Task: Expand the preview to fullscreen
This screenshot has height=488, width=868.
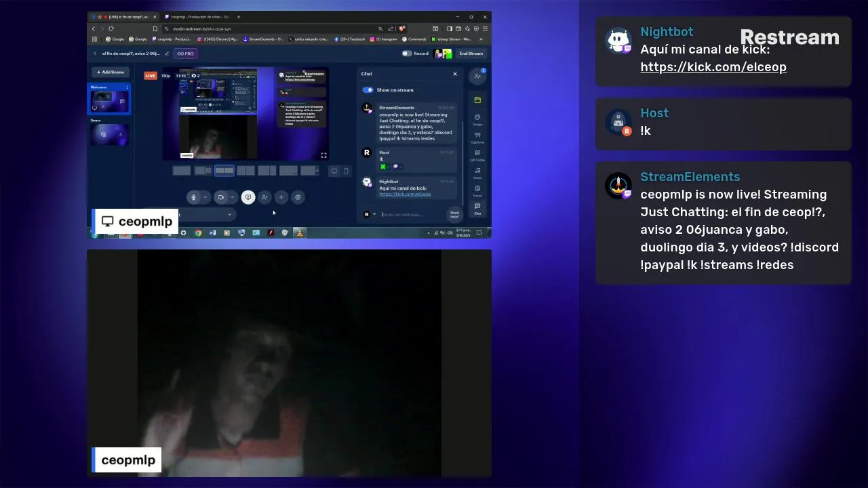Action: click(x=324, y=155)
